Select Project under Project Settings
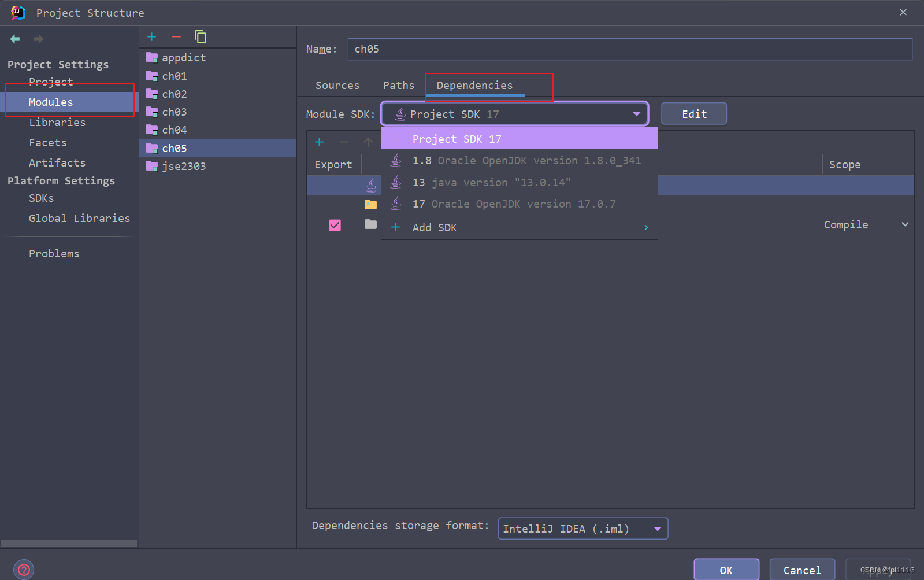The image size is (924, 580). [51, 82]
